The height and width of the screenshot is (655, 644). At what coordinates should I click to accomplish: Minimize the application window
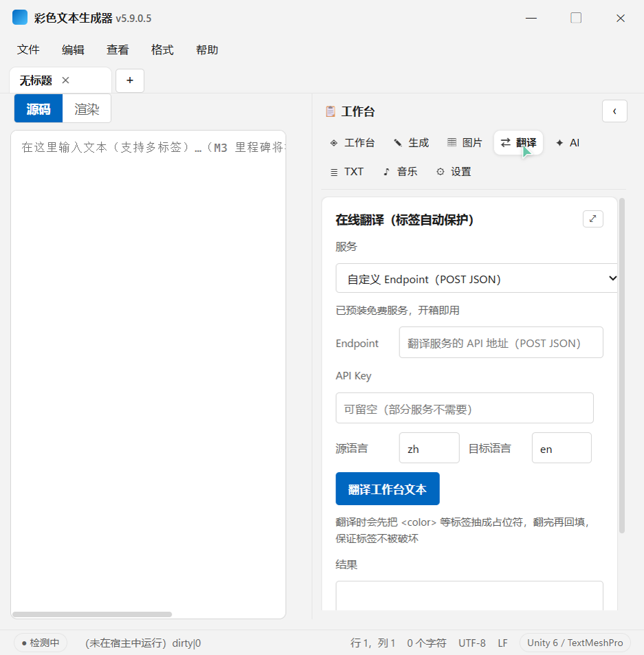coord(531,18)
